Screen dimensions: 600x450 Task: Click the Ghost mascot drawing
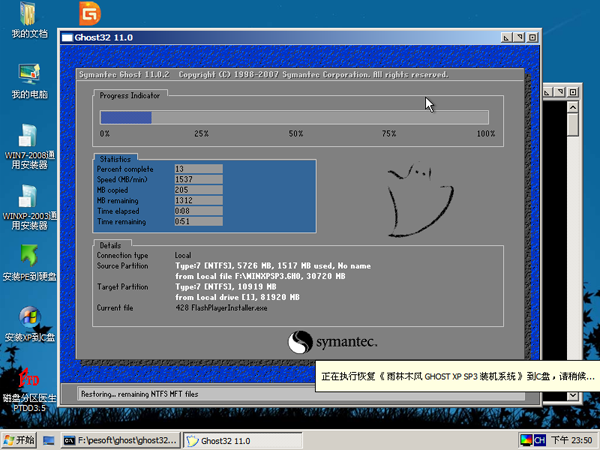(x=420, y=199)
